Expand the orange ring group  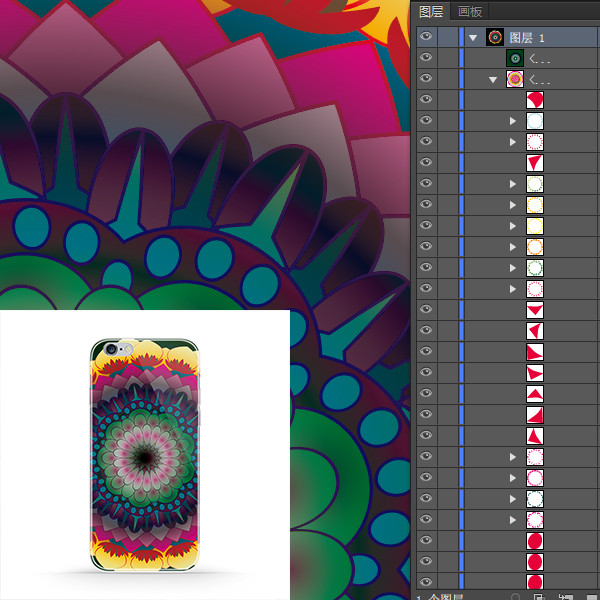(513, 247)
